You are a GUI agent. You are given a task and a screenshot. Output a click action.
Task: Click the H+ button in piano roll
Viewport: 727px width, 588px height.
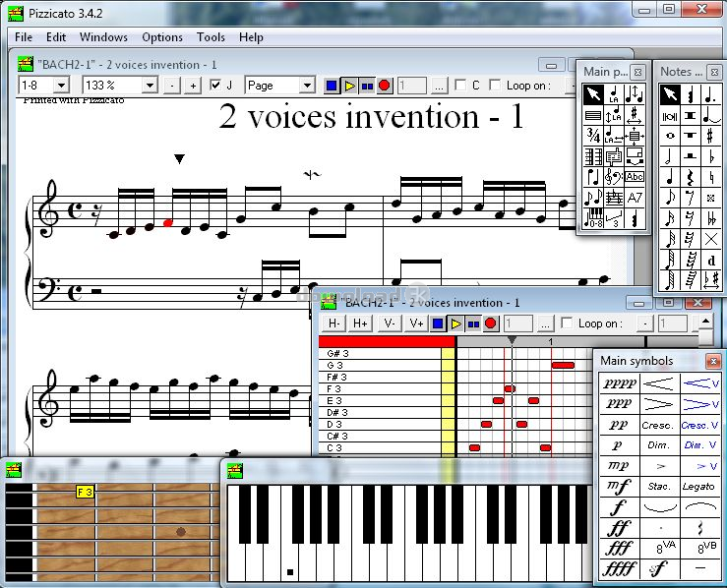click(360, 323)
